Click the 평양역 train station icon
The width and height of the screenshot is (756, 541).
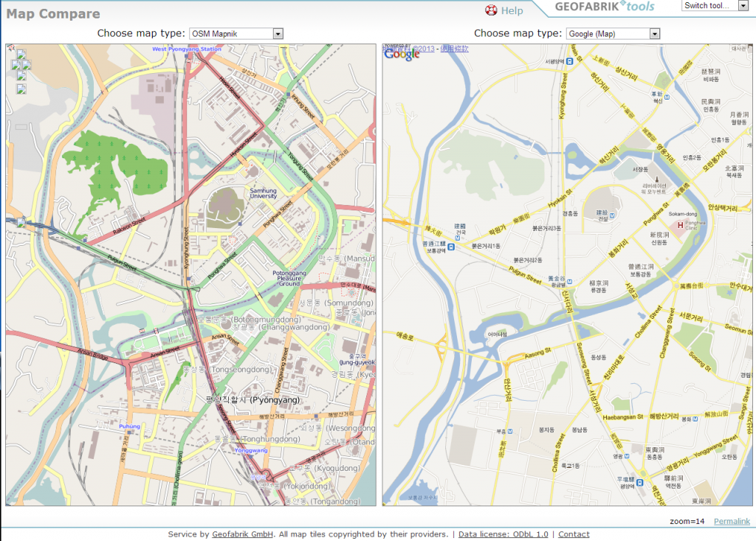click(639, 483)
